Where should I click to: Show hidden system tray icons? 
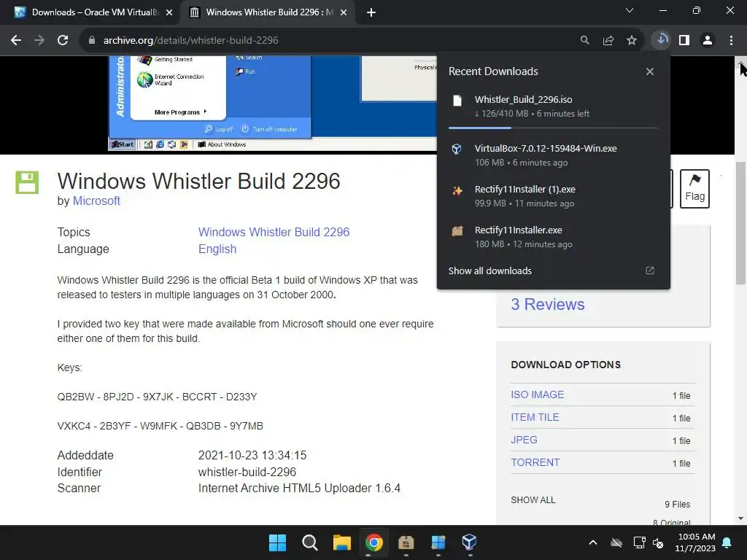point(592,542)
